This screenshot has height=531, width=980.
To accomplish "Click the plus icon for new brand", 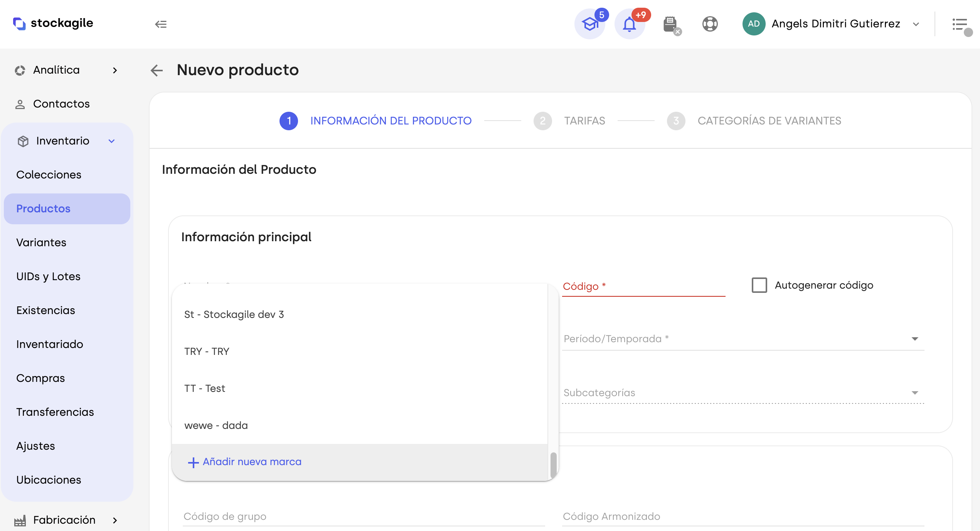I will 193,462.
